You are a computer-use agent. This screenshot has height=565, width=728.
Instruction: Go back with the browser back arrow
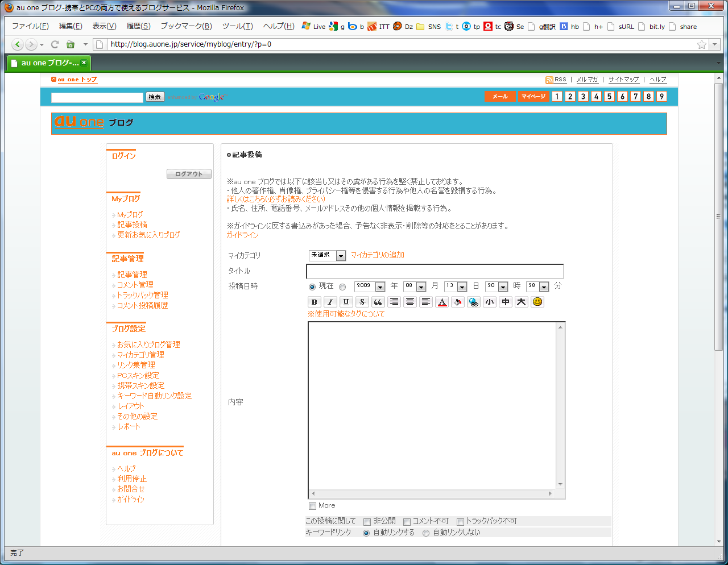[x=18, y=44]
